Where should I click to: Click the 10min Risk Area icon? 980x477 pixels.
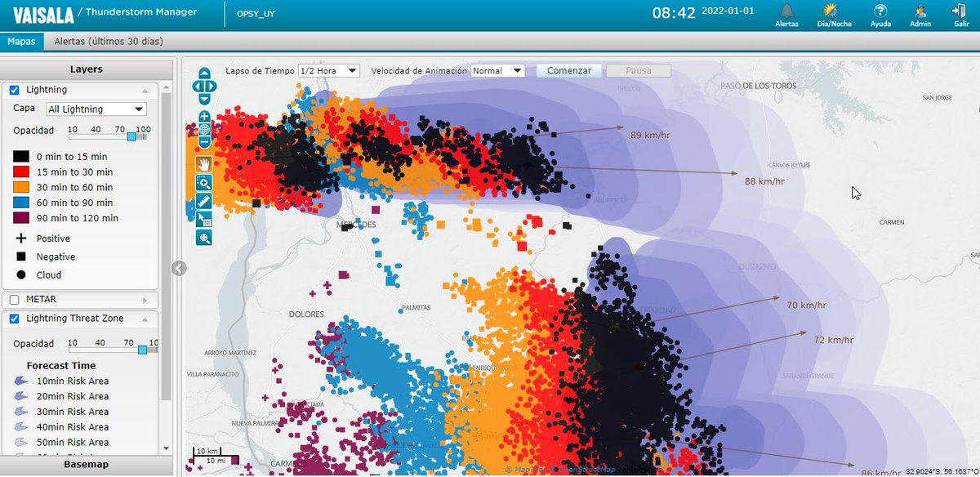tap(21, 381)
